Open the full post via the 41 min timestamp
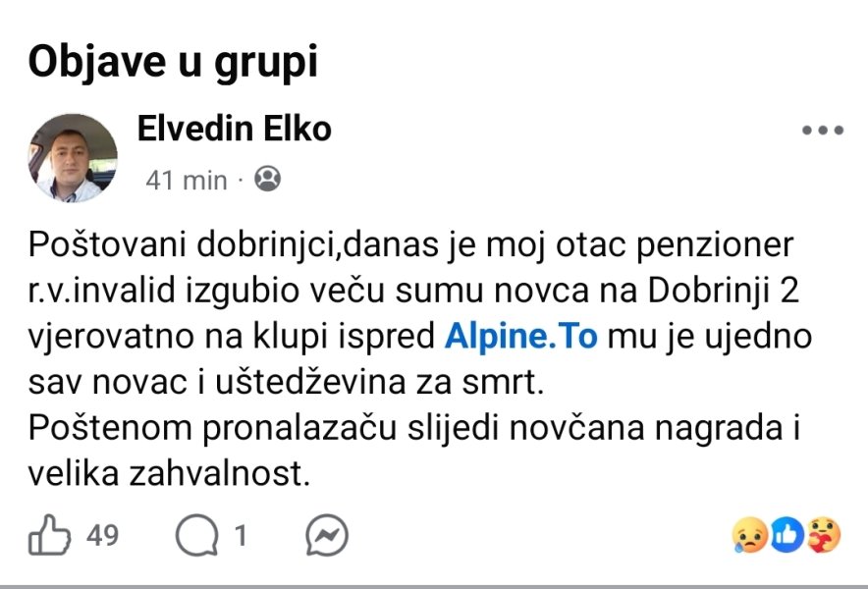868x589 pixels. pos(181,181)
